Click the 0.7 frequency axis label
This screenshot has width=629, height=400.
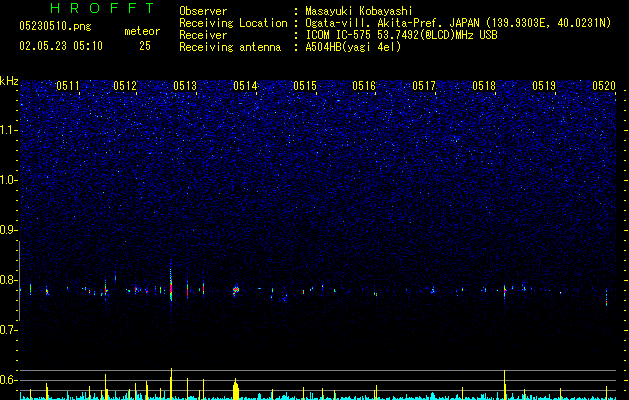tap(9, 330)
